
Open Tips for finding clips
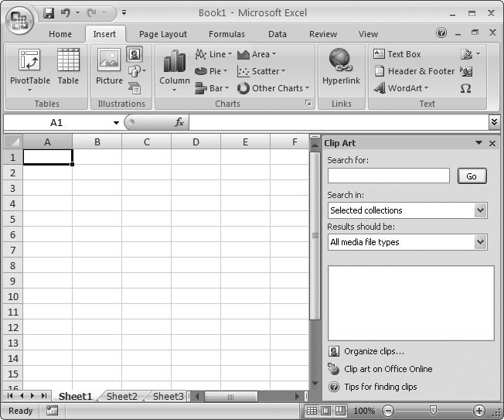[x=373, y=387]
